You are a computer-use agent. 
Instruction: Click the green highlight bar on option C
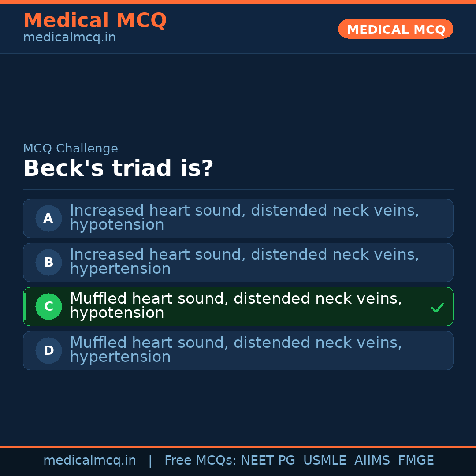[25, 306]
